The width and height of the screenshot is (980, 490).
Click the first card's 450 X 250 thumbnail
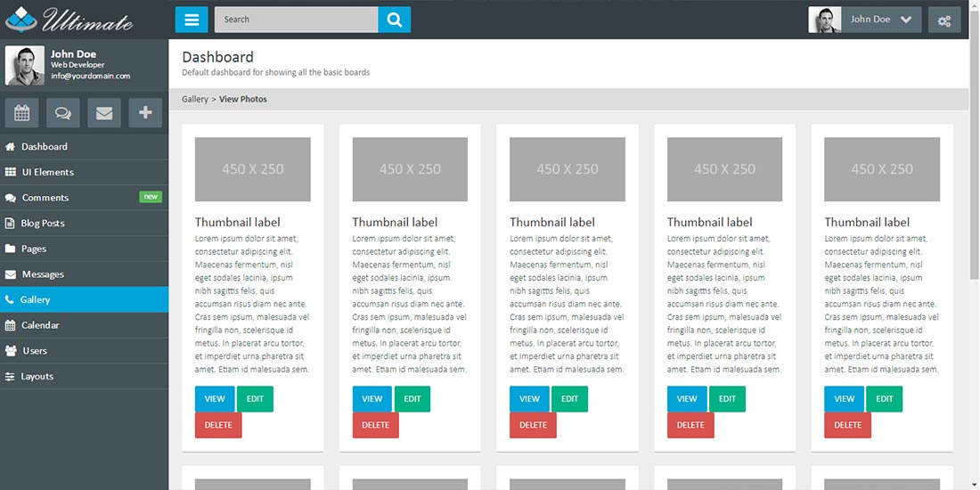pyautogui.click(x=252, y=169)
